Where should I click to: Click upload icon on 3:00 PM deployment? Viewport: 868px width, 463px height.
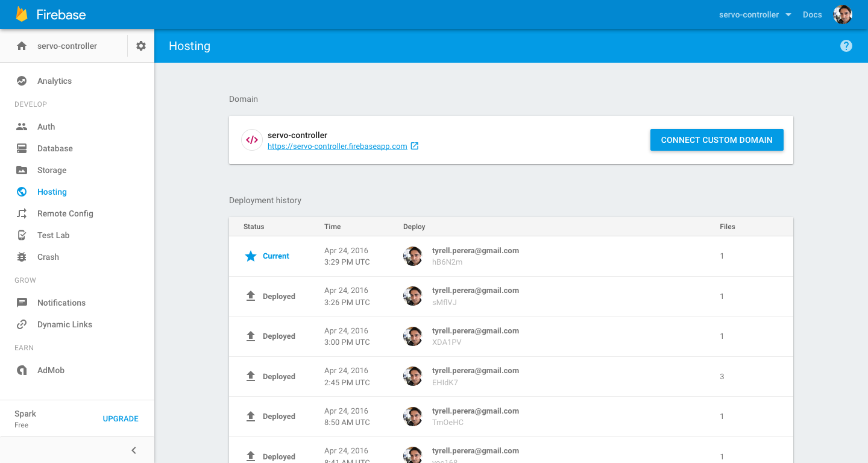251,336
